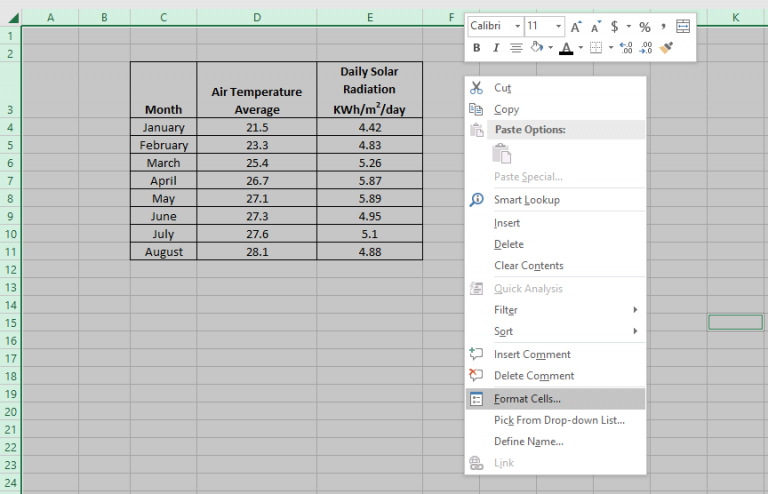The width and height of the screenshot is (768, 494).
Task: Click the Increase Font Size icon
Action: tap(576, 26)
